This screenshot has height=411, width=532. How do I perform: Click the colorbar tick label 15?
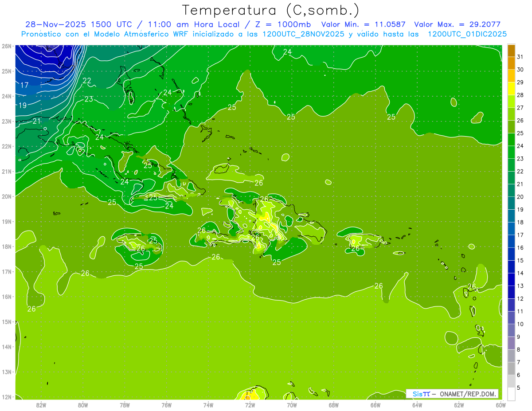(520, 260)
